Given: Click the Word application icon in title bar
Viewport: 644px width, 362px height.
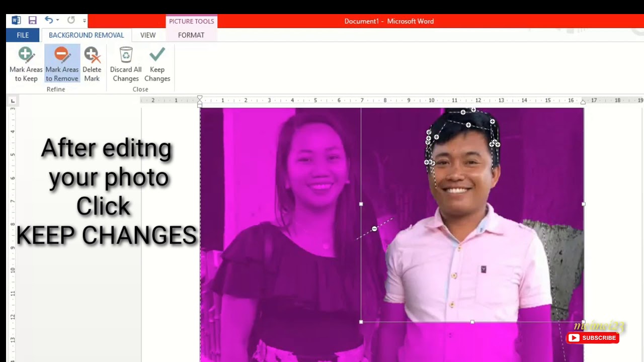Looking at the screenshot, I should (x=16, y=21).
